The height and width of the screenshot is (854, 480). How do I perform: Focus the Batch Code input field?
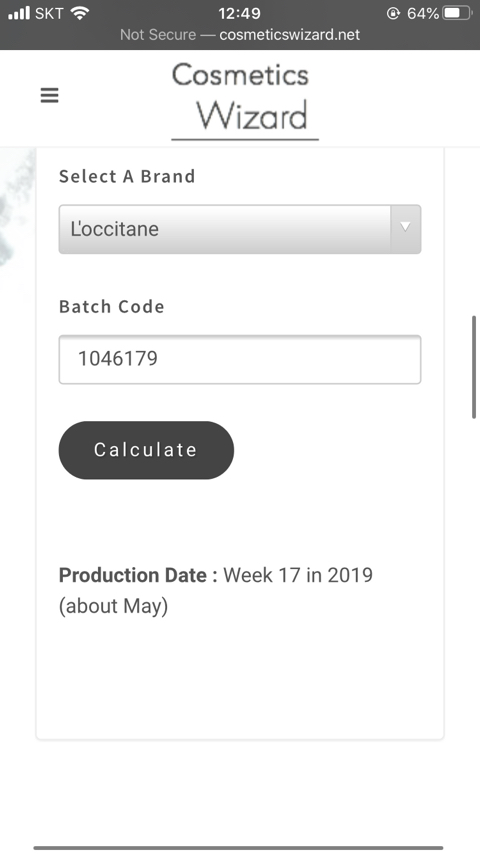tap(240, 359)
